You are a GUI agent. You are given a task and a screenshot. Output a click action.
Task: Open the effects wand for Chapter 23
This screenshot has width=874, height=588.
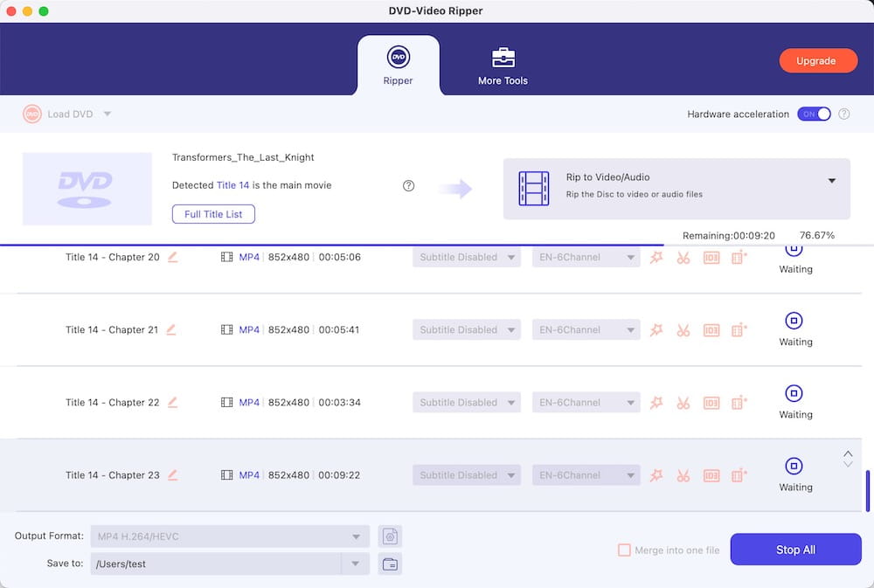coord(656,475)
